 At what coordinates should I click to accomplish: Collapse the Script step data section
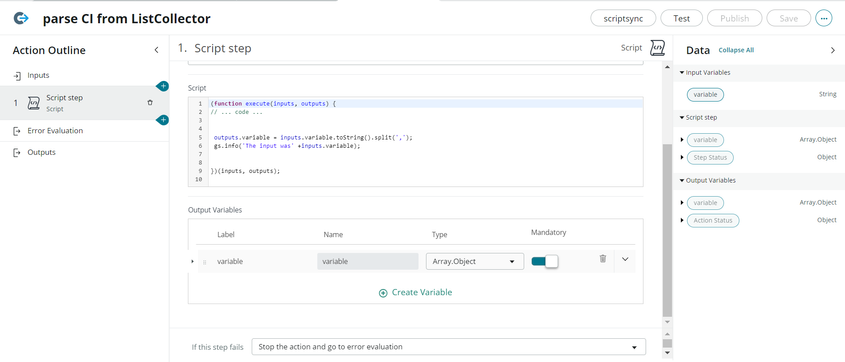point(682,117)
